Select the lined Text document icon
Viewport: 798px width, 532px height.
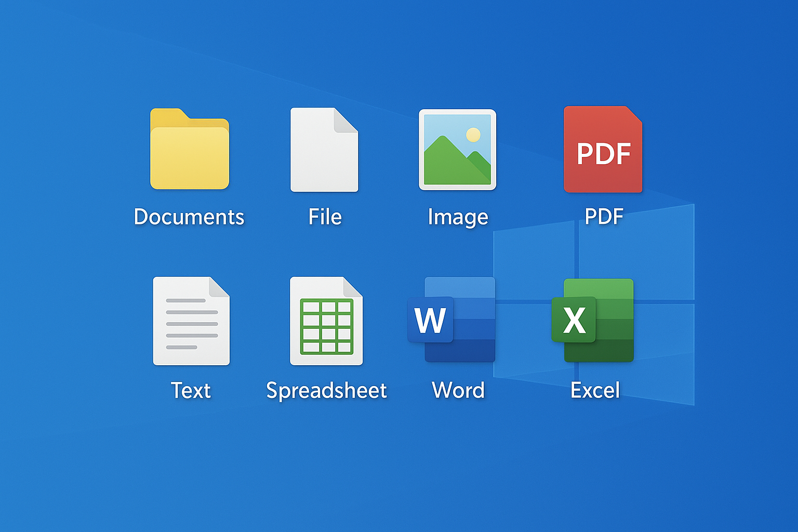pyautogui.click(x=191, y=321)
